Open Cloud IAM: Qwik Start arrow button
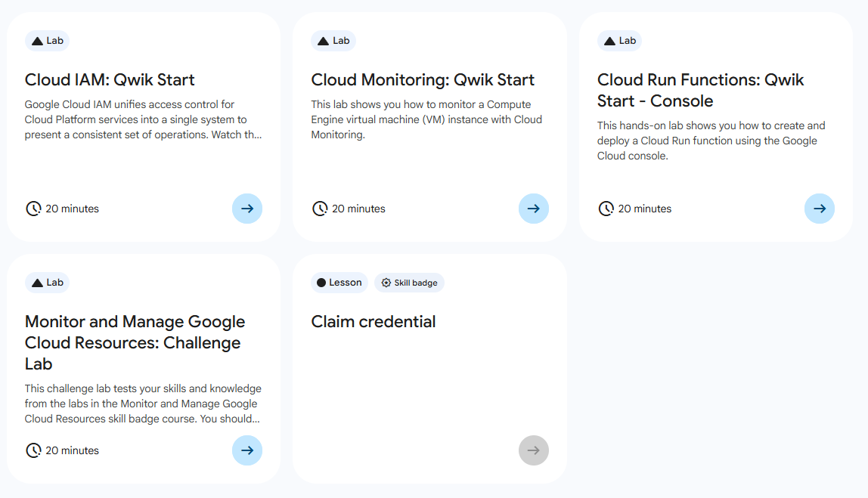 point(247,209)
